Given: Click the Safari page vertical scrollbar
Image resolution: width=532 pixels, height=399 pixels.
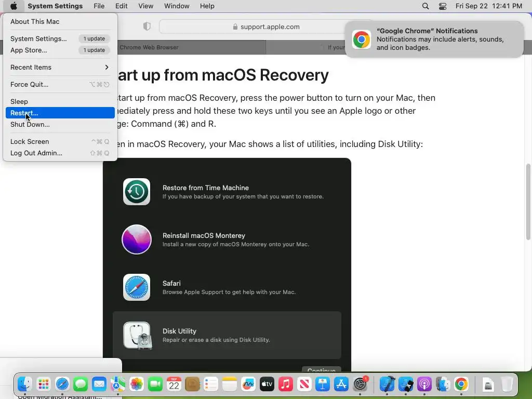Looking at the screenshot, I should (x=528, y=202).
